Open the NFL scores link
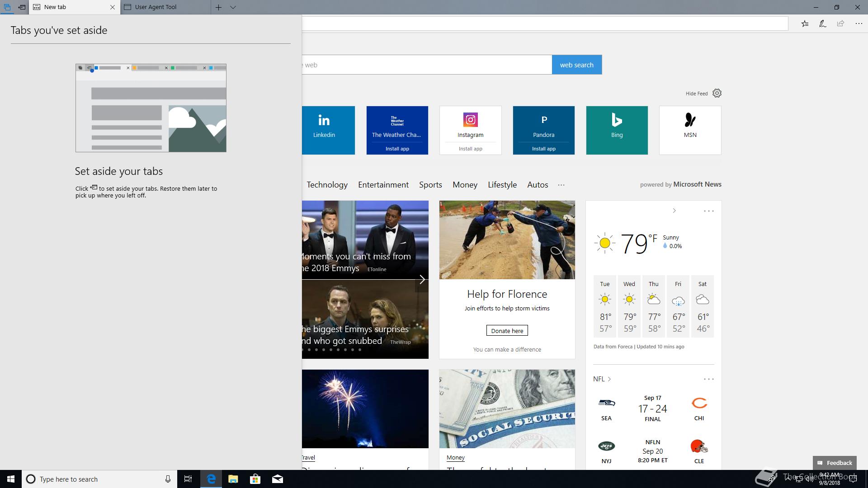 (x=602, y=379)
